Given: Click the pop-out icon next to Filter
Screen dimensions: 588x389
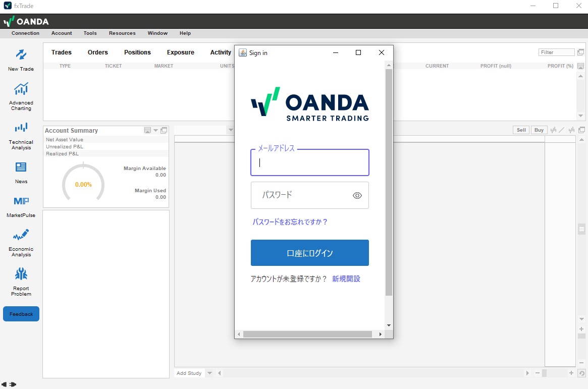Looking at the screenshot, I should point(580,52).
